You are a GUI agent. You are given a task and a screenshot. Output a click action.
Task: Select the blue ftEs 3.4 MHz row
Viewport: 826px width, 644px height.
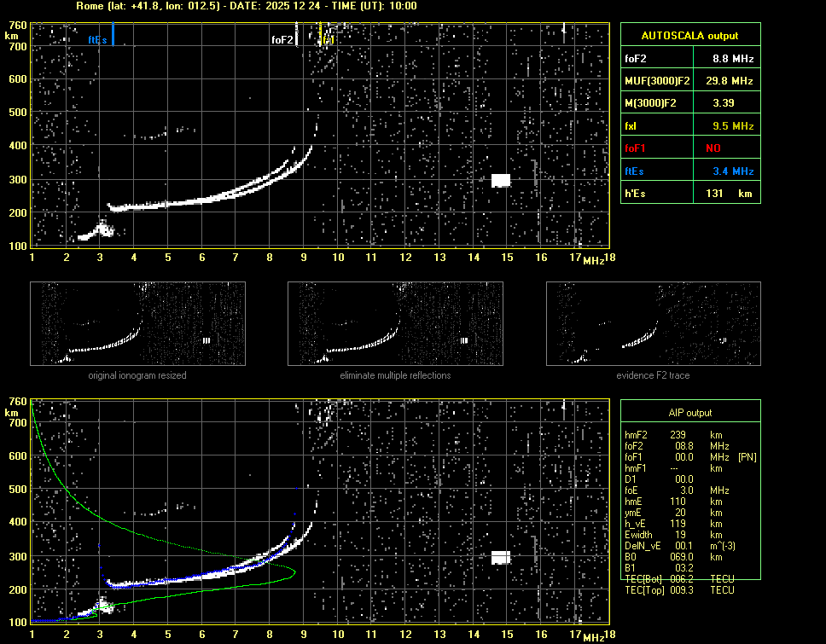689,171
